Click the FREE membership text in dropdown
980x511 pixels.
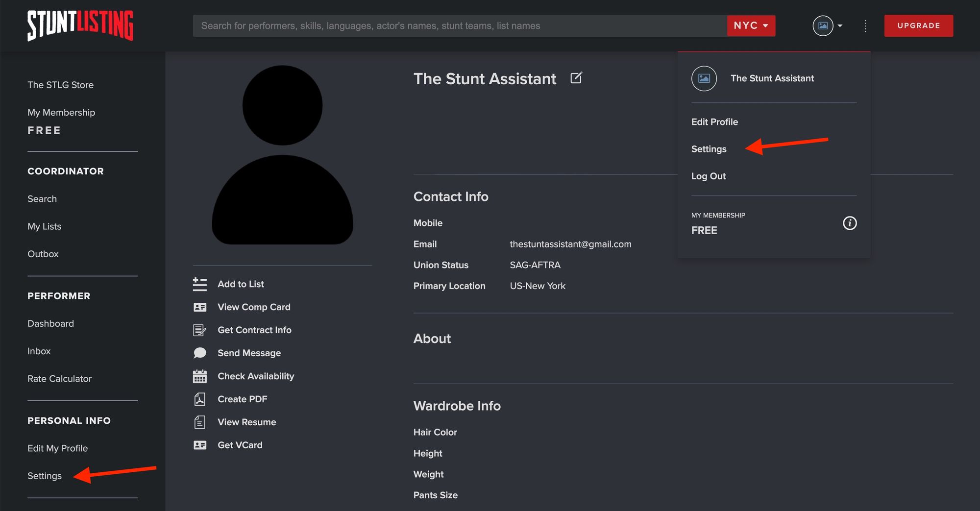click(704, 230)
